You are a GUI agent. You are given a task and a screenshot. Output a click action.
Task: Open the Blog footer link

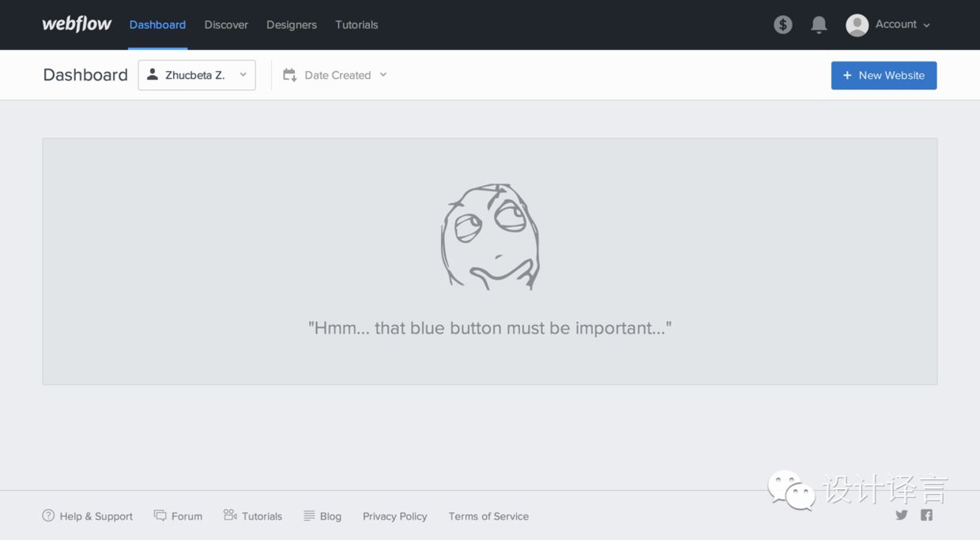[x=322, y=516]
